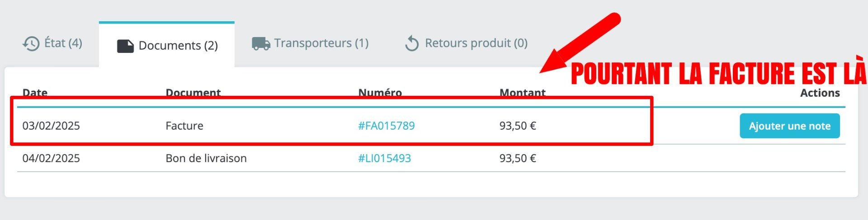Click the history clock icon beside État
The image size is (868, 220).
(31, 43)
